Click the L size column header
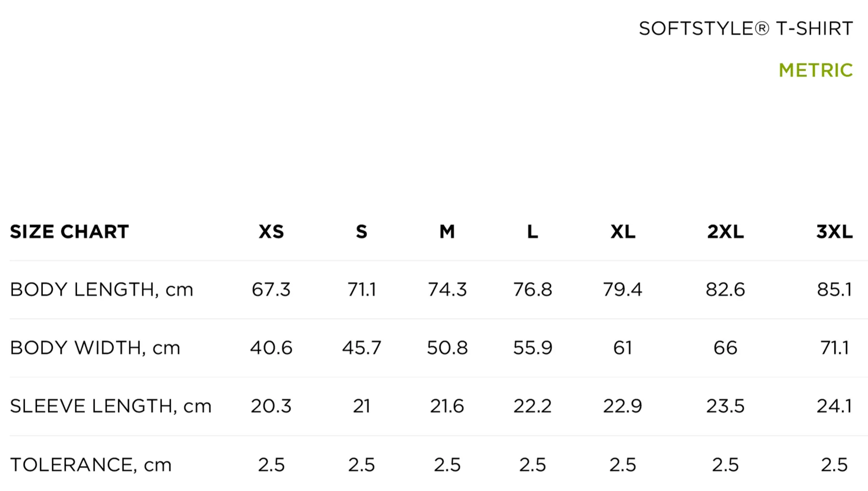The image size is (868, 491). [532, 232]
